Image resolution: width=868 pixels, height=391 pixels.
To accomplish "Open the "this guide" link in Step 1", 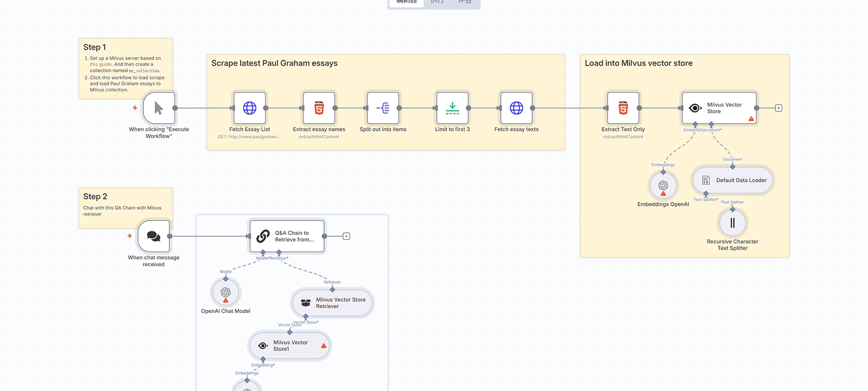I will pyautogui.click(x=101, y=65).
